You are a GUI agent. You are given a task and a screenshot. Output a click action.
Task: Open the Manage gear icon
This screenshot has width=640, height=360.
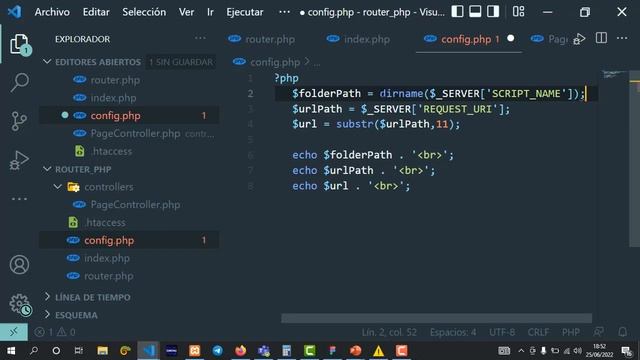tap(20, 304)
